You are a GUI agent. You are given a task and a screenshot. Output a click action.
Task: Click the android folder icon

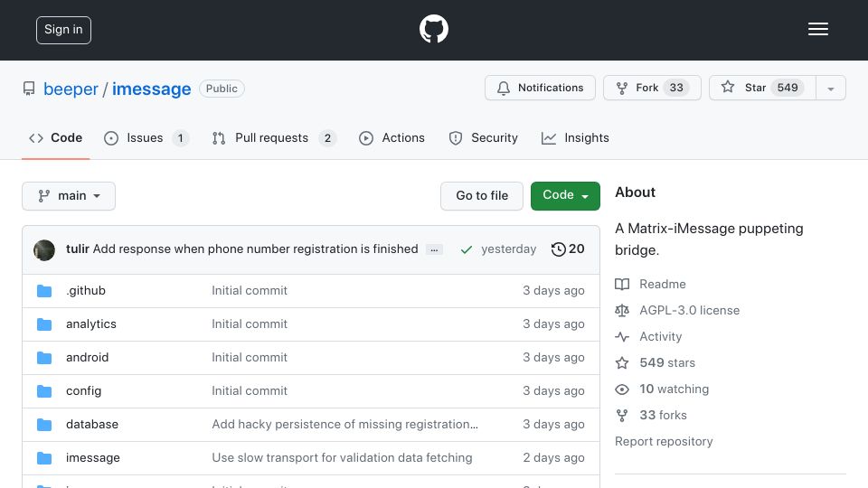coord(44,358)
